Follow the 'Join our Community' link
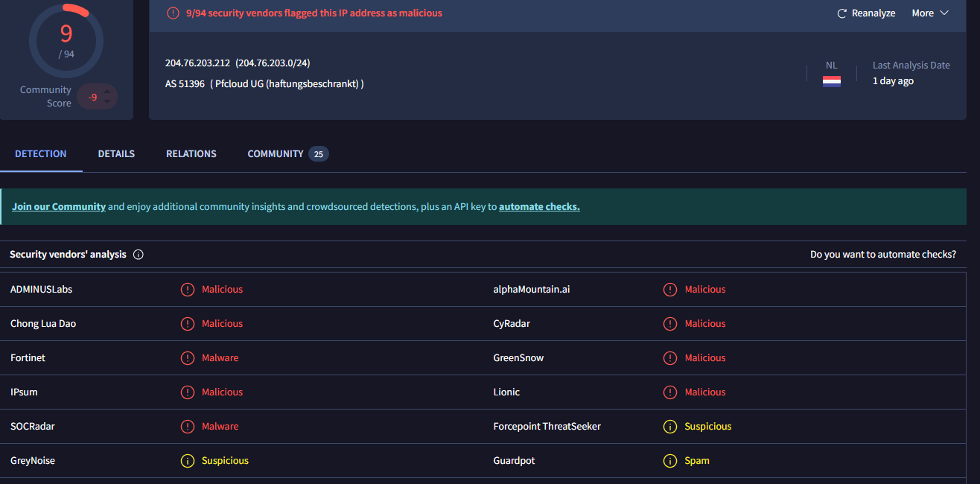The image size is (980, 484). 59,207
